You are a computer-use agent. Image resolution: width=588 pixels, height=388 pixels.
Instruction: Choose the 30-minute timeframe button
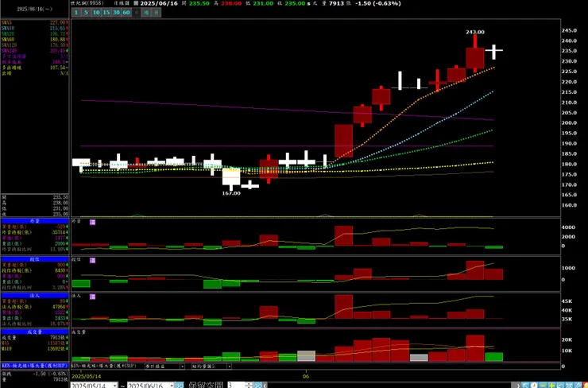pos(116,13)
